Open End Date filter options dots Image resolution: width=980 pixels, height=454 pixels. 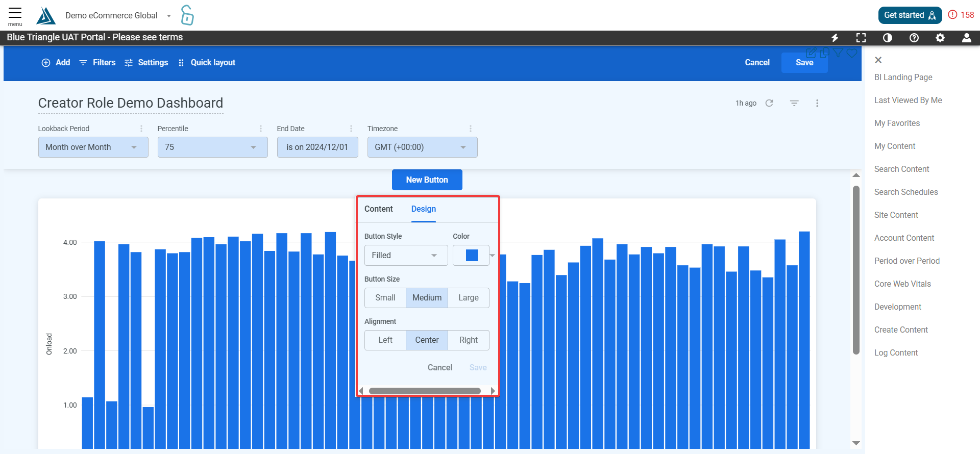(351, 129)
